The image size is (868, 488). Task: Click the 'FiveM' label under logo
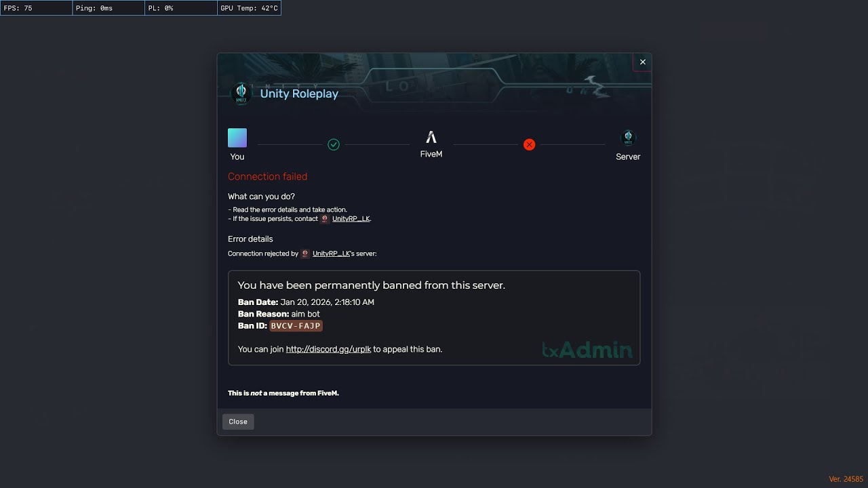tap(431, 154)
